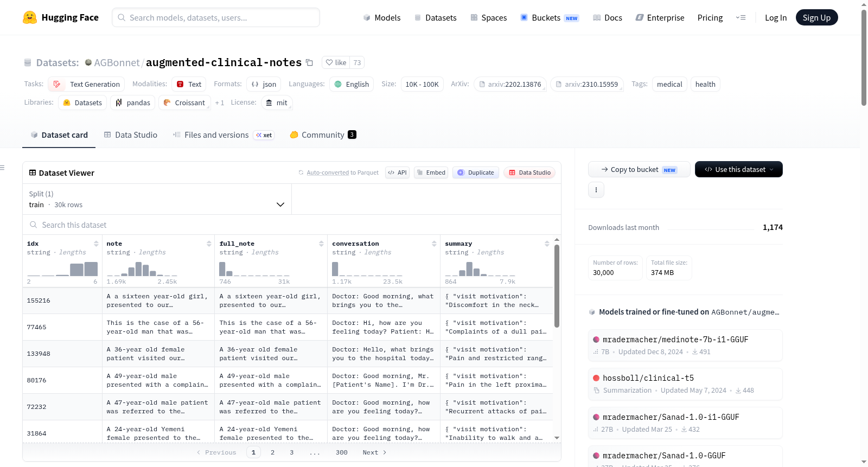Open hossboll/clinical-t5 model card
Viewport: 868px width, 467px height.
click(685, 383)
